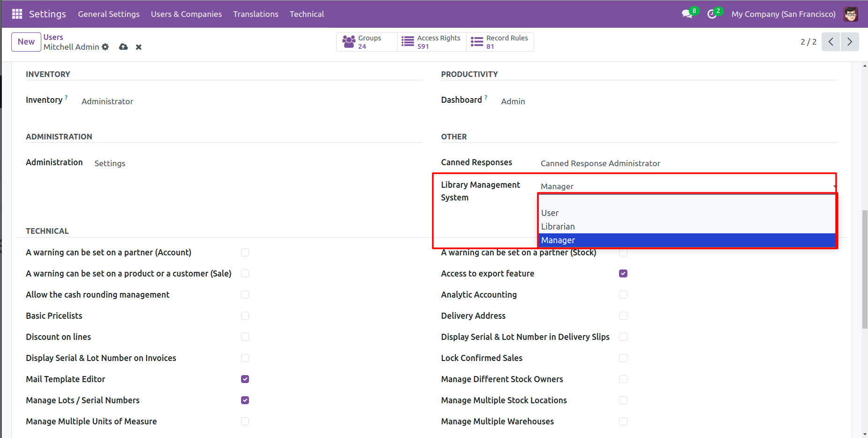Go to next record arrow
The width and height of the screenshot is (868, 438).
[850, 42]
